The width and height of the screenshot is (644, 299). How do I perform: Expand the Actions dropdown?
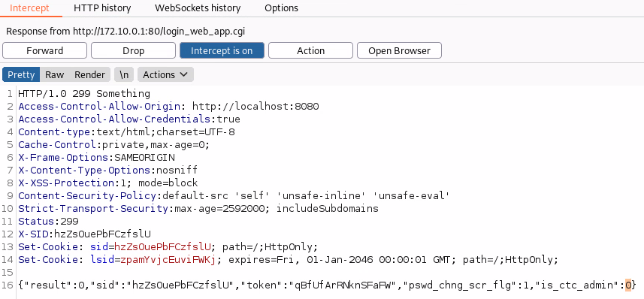coord(165,75)
